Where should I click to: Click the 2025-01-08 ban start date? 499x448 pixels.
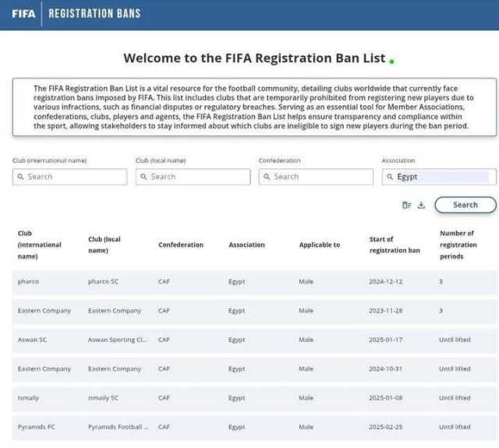tap(386, 398)
